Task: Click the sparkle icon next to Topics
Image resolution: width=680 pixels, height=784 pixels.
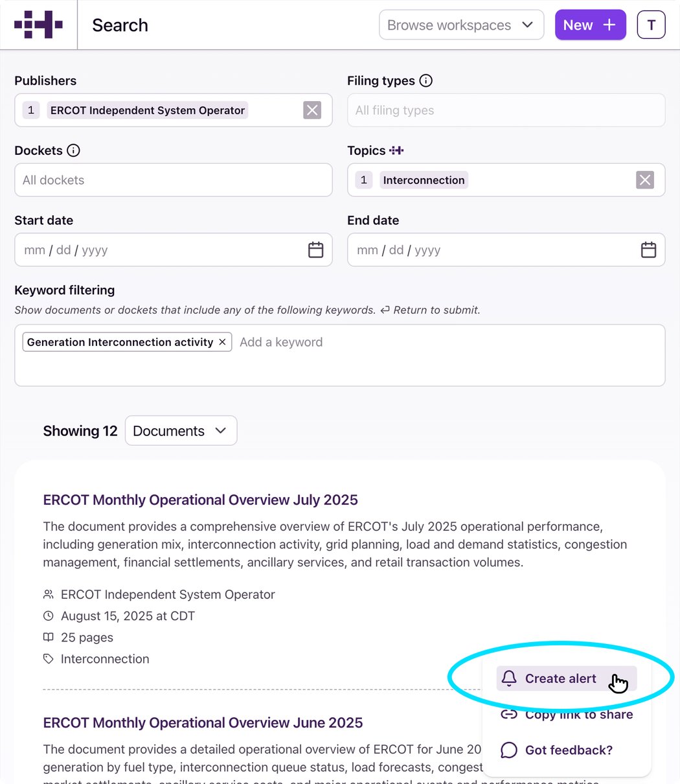Action: [x=396, y=150]
